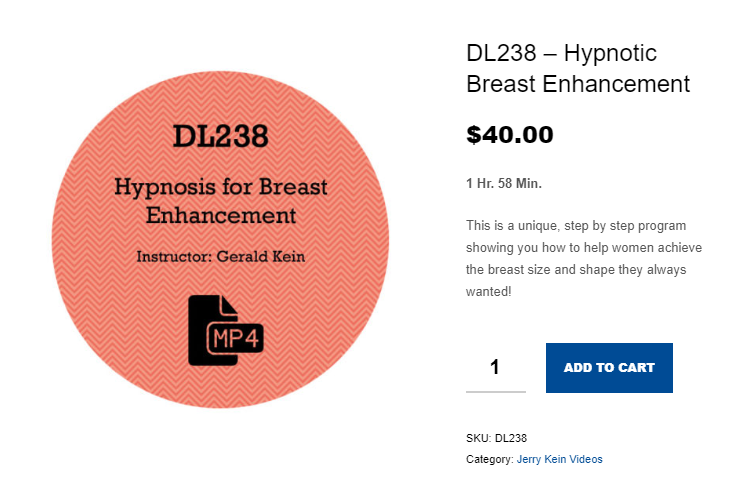Click the $40.00 price
This screenshot has height=478, width=750.
(509, 134)
